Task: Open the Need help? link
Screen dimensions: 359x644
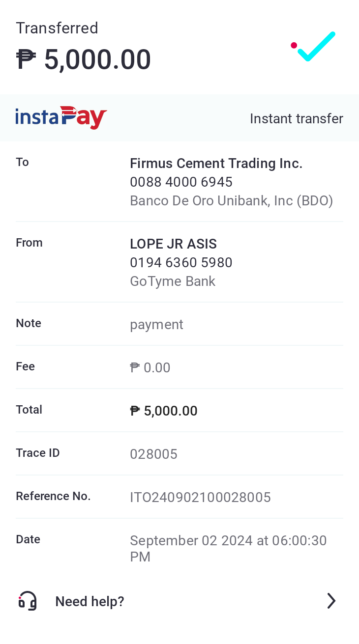Action: [90, 601]
